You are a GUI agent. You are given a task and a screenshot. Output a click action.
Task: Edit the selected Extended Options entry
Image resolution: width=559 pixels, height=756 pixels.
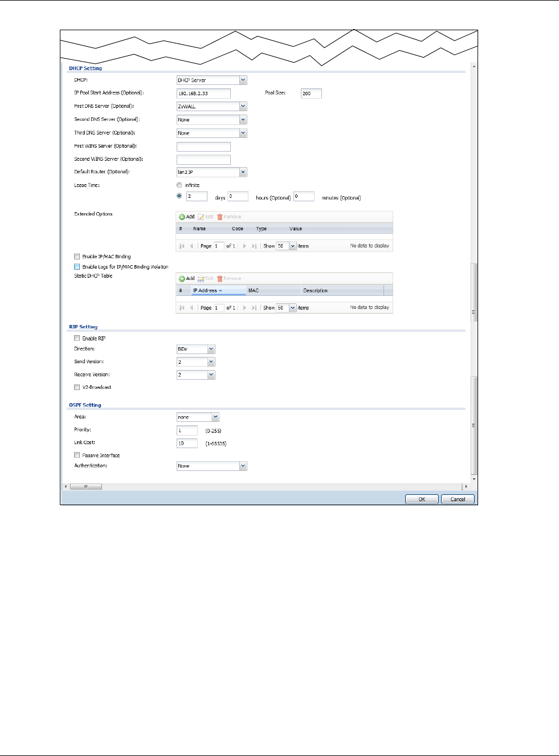(206, 217)
